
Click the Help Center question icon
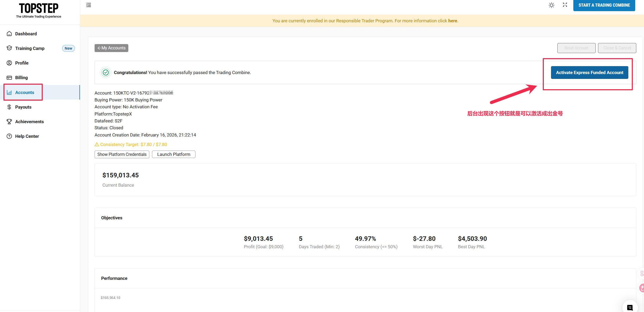tap(9, 136)
